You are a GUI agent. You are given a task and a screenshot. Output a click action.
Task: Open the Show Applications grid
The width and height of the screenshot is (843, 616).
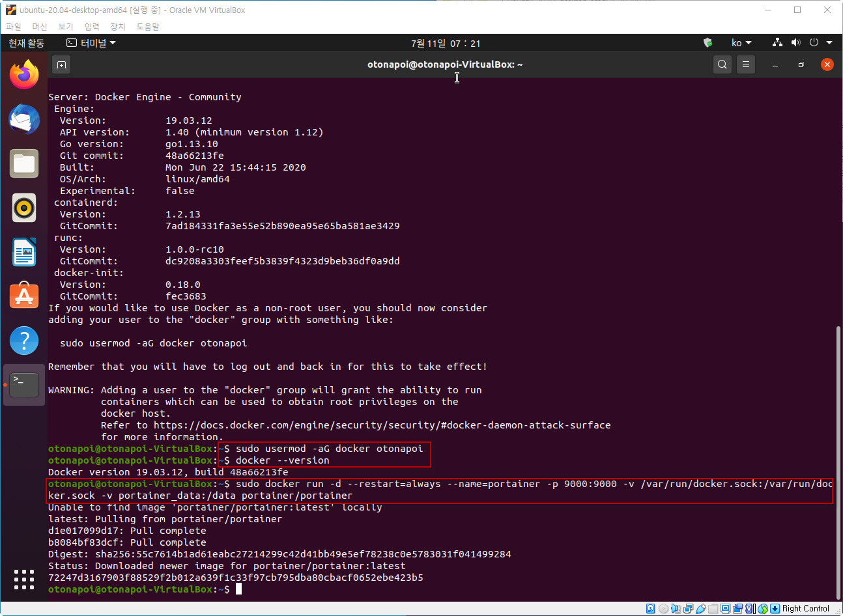tap(24, 579)
